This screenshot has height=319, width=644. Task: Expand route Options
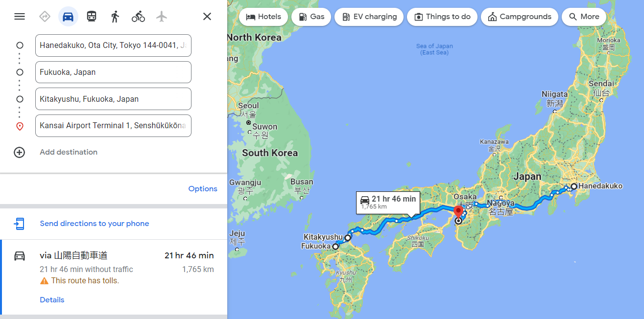point(203,189)
